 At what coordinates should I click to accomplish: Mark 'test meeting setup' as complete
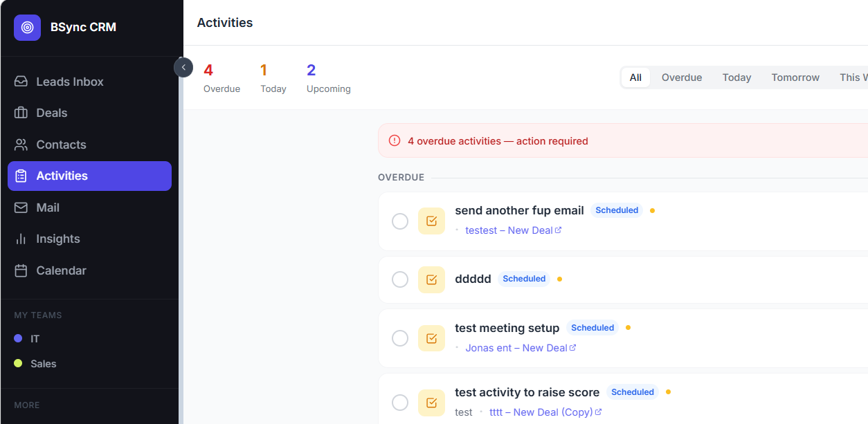400,338
